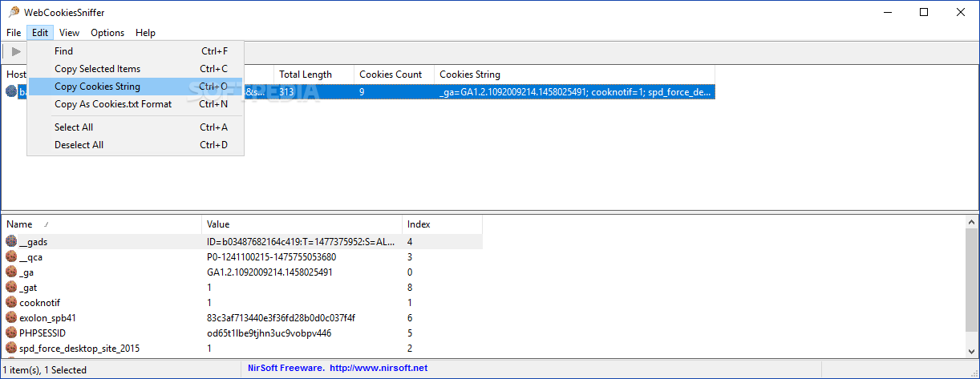Viewport: 980px width, 379px height.
Task: Click the exolon_spb41 cookie icon
Action: pyautogui.click(x=12, y=317)
